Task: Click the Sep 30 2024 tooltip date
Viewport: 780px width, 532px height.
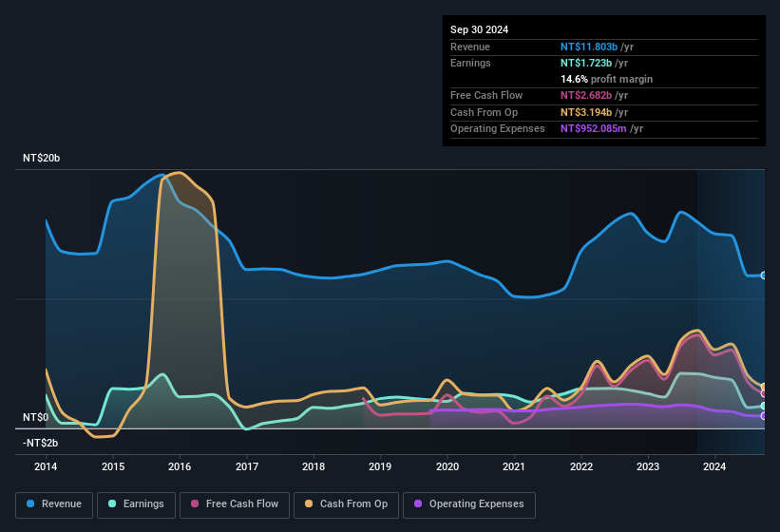Action: point(479,29)
